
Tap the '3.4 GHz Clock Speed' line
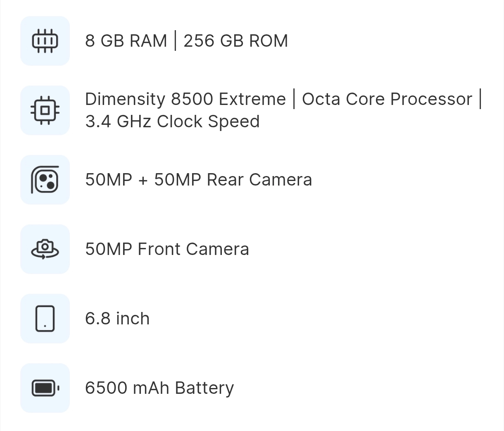click(172, 121)
